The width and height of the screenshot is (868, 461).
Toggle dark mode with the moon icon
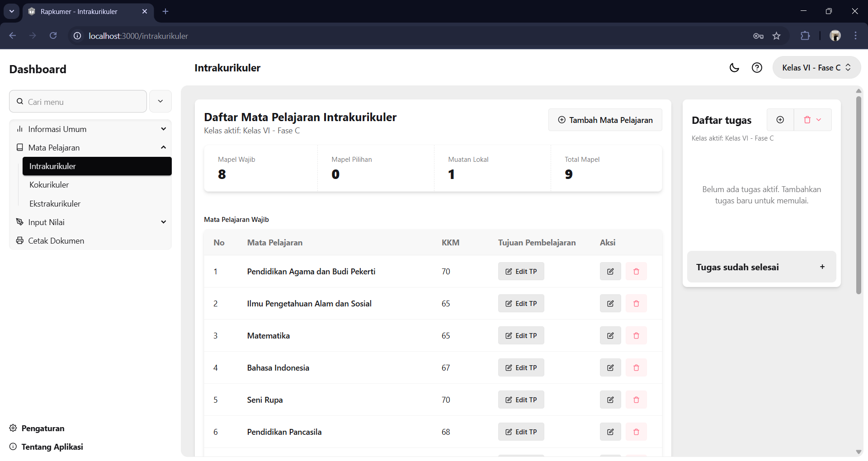(734, 68)
